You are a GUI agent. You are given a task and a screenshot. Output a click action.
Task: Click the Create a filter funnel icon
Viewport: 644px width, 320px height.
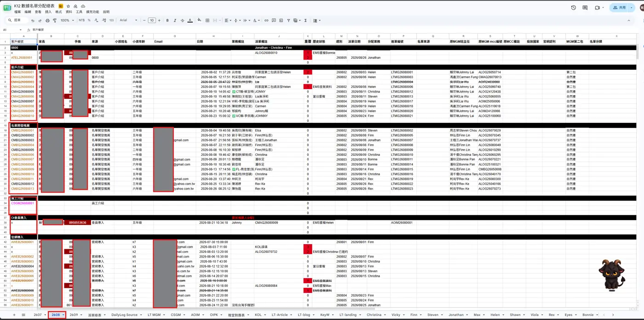(x=288, y=20)
